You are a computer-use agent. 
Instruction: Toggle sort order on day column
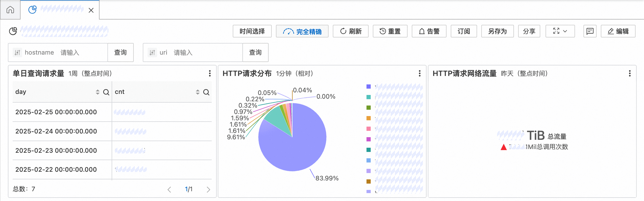click(98, 92)
